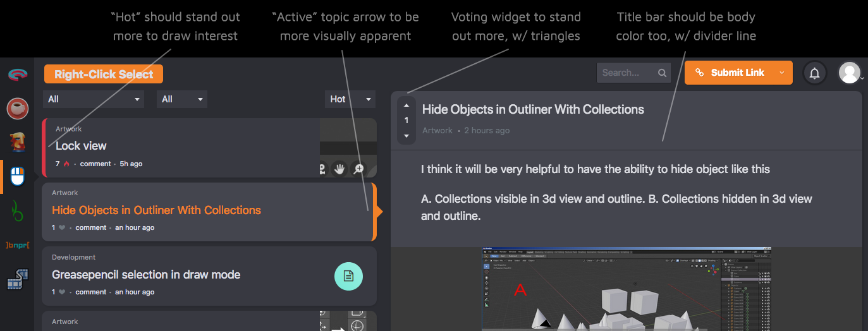Viewport: 868px width, 331px height.
Task: Click the chain link icon on Submit Link
Action: pos(699,73)
